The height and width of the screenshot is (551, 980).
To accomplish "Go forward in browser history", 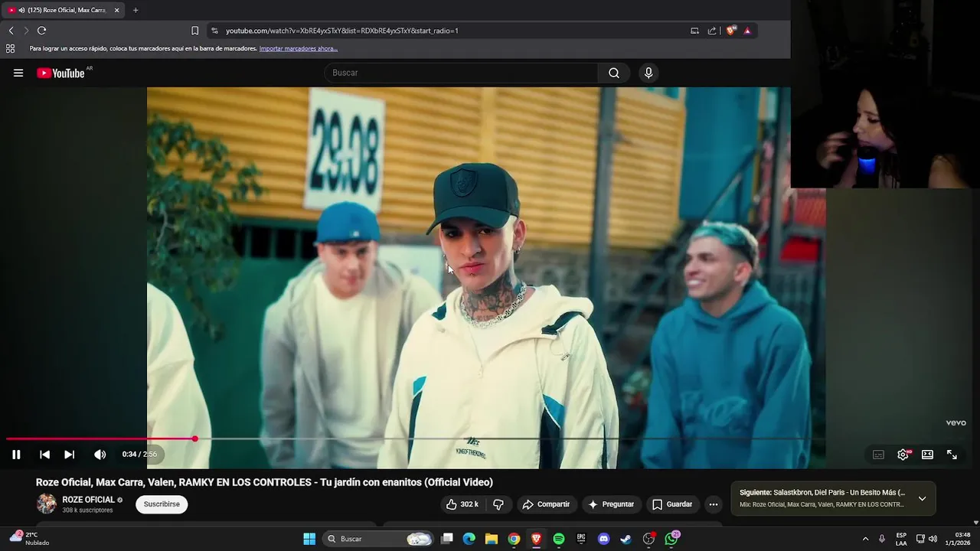I will coord(25,31).
